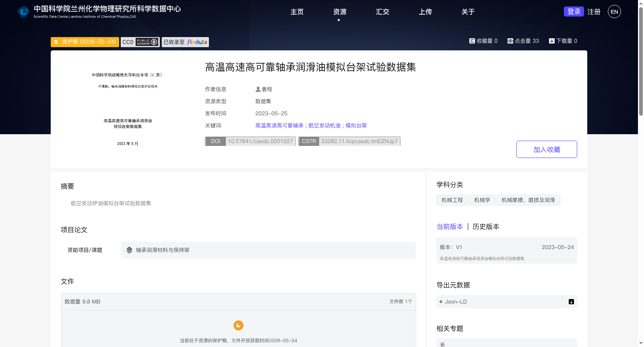Select the 机械摩擦、磨损及润滑 subject tag

528,200
